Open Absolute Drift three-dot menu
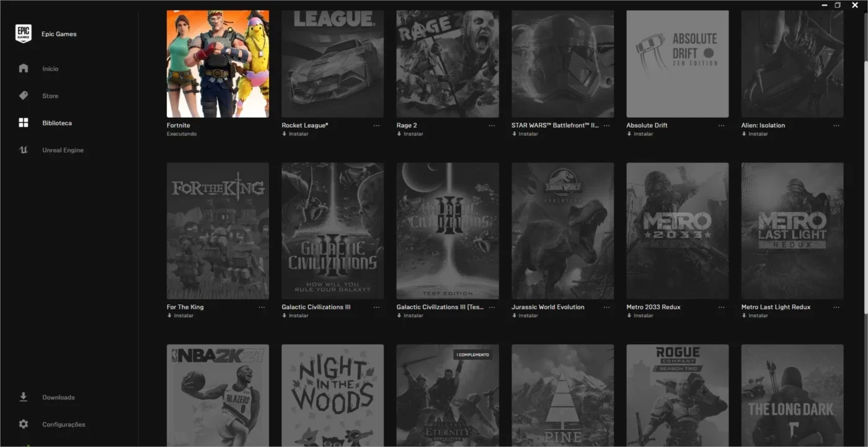Image resolution: width=868 pixels, height=447 pixels. coord(721,125)
